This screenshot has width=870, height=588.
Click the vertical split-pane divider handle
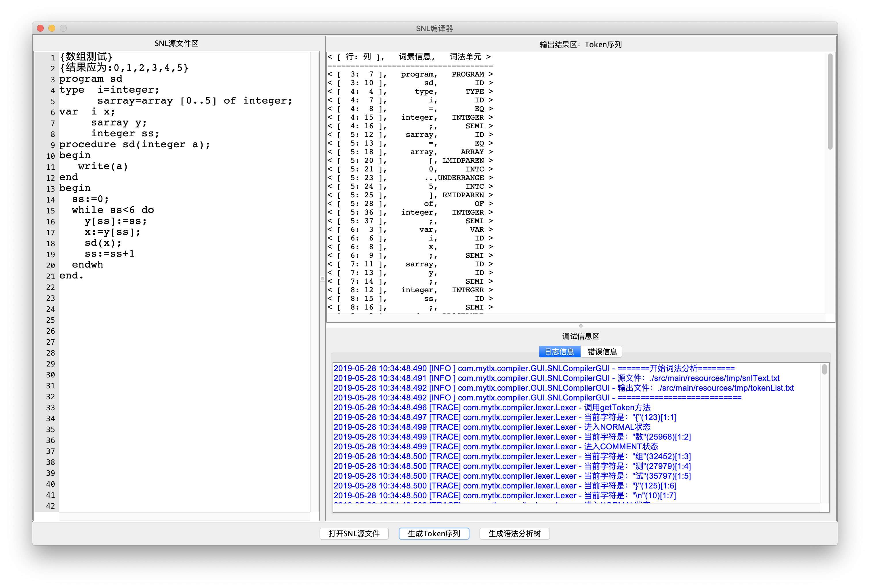click(x=322, y=278)
